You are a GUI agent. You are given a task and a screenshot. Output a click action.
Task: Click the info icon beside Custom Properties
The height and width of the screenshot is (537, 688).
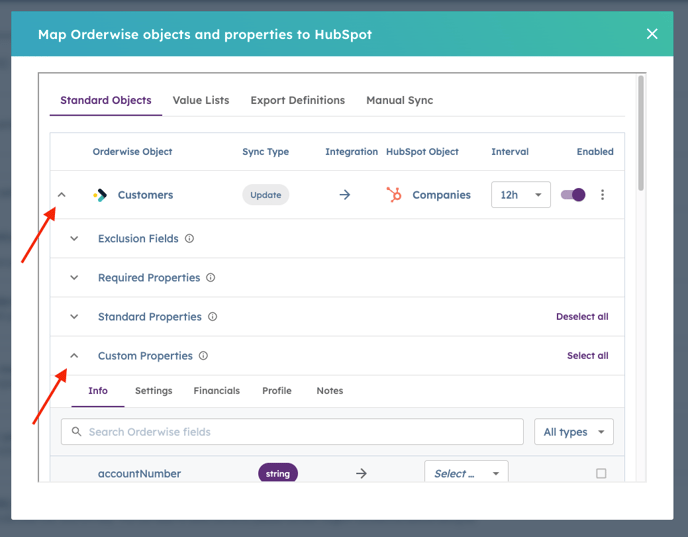click(203, 356)
